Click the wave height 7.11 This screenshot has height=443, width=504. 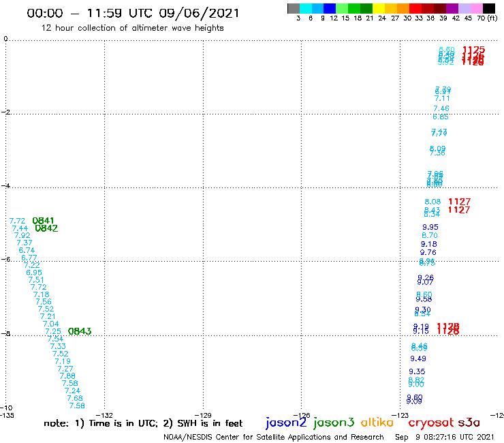pos(442,98)
